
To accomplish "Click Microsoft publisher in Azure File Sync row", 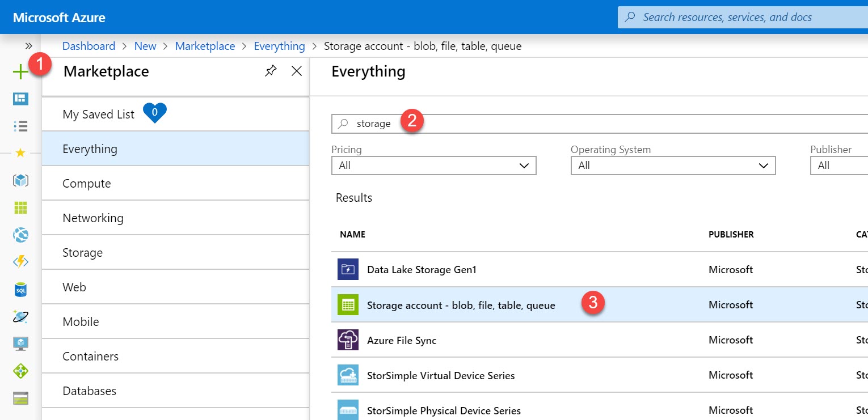I will pyautogui.click(x=731, y=340).
